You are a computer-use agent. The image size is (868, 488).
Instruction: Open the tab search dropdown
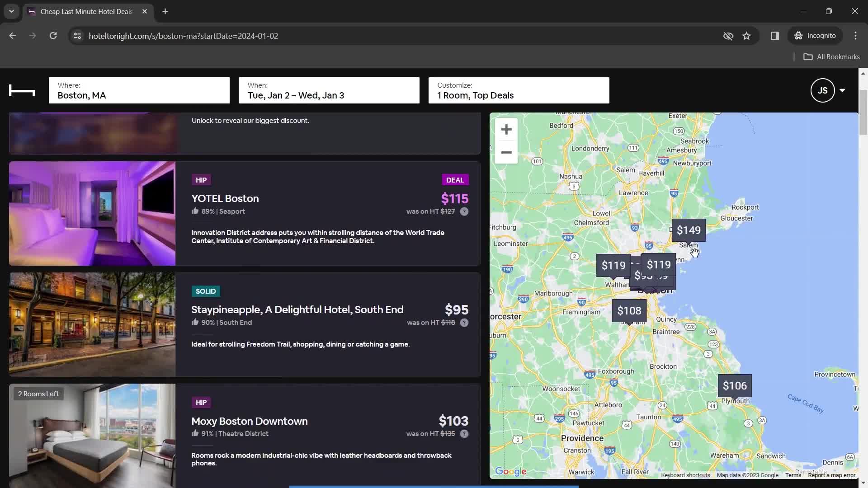[11, 11]
